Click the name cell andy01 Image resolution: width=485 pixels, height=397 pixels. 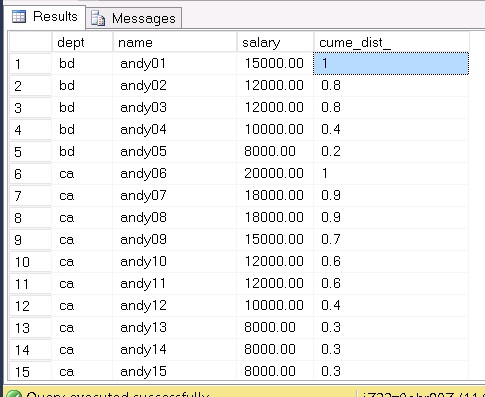pyautogui.click(x=175, y=63)
